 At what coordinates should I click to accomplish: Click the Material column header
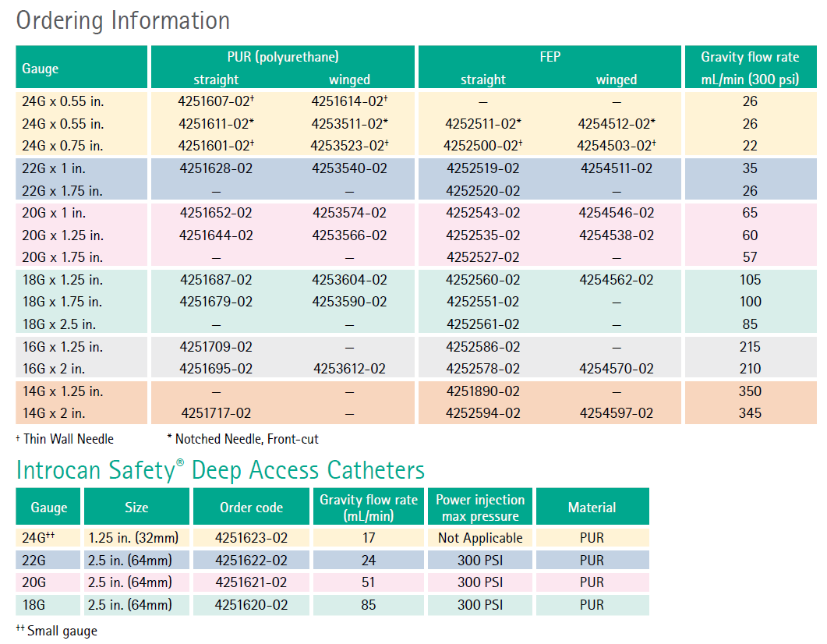pyautogui.click(x=592, y=508)
